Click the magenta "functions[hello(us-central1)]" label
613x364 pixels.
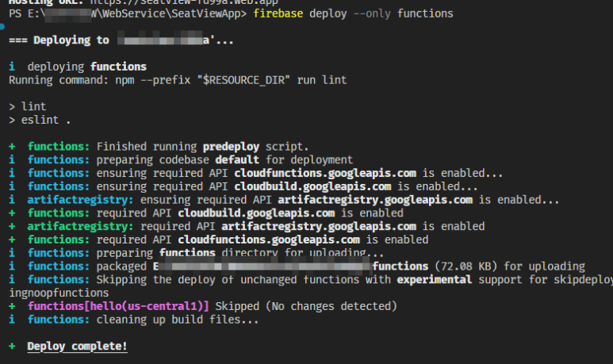tap(118, 306)
